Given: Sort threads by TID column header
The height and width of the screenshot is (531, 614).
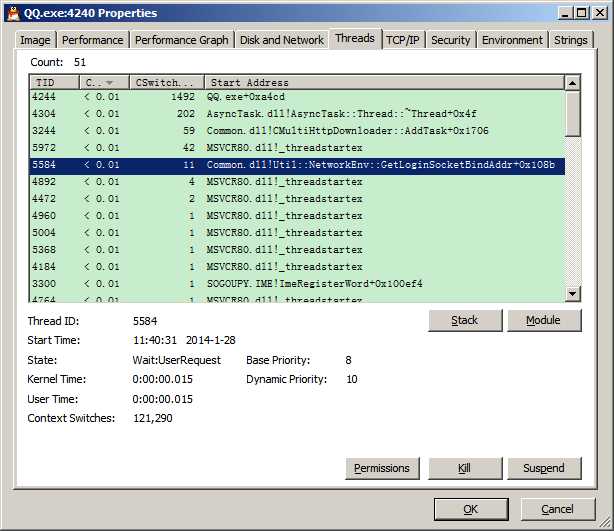Looking at the screenshot, I should (54, 83).
